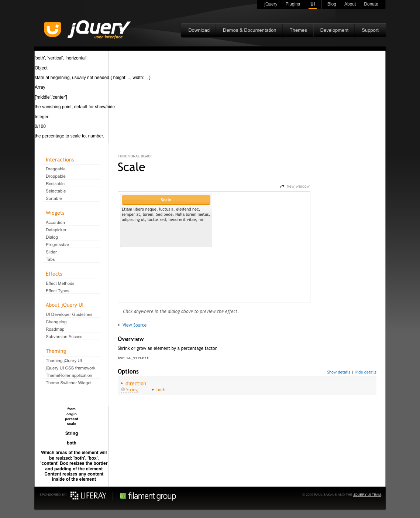Go to the Themes page

point(298,30)
